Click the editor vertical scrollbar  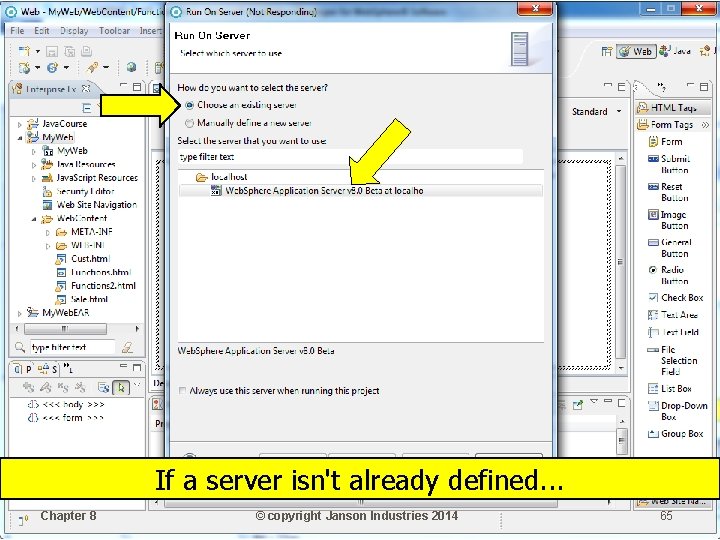point(621,262)
